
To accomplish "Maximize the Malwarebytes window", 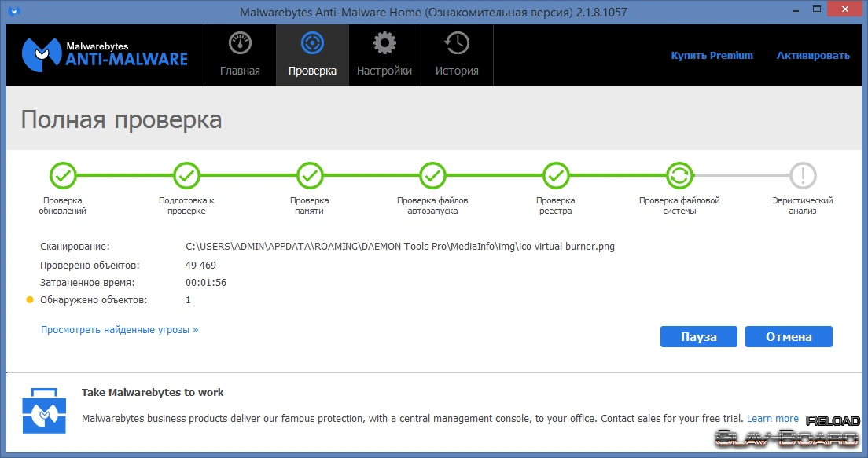I will [817, 9].
